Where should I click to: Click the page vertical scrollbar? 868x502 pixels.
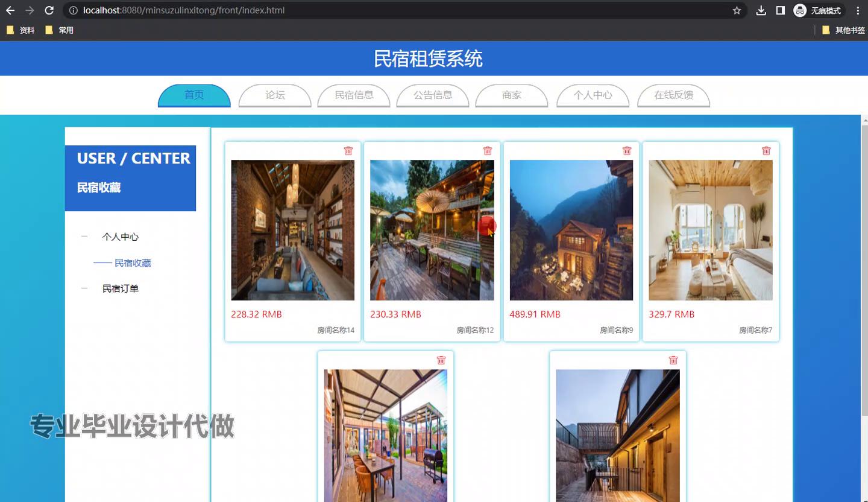click(864, 272)
